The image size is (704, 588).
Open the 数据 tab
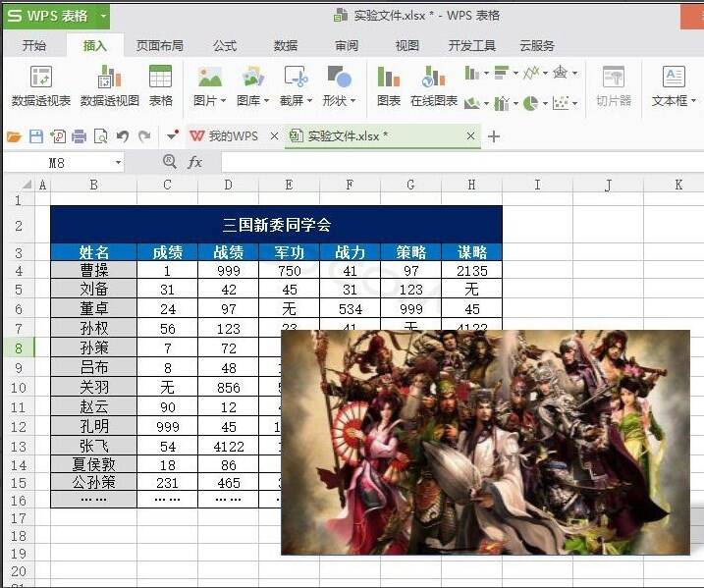pos(286,46)
